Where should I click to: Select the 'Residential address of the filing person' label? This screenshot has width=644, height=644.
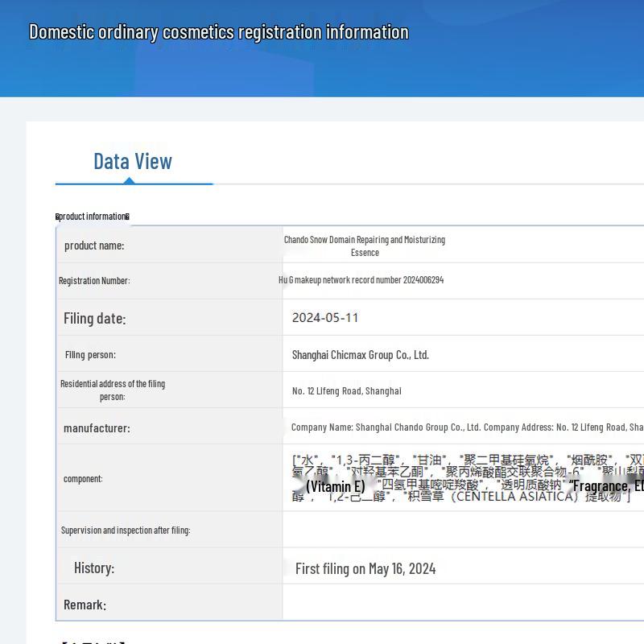pos(112,390)
